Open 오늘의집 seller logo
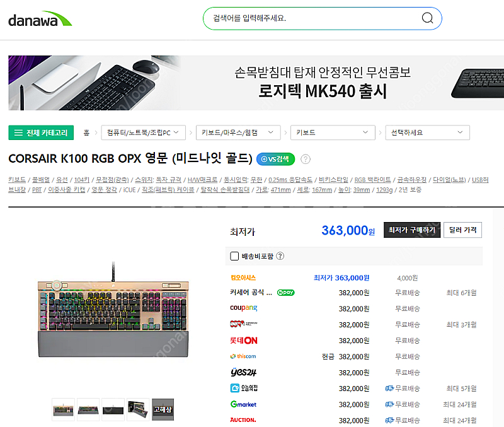The height and width of the screenshot is (427, 504). tap(244, 388)
